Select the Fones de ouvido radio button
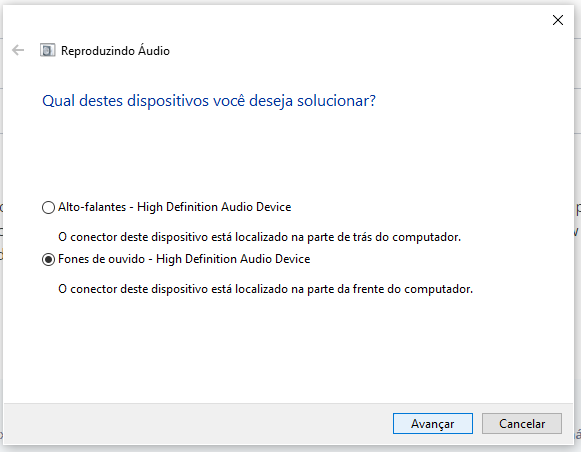Viewport: 581px width, 452px height. click(48, 259)
